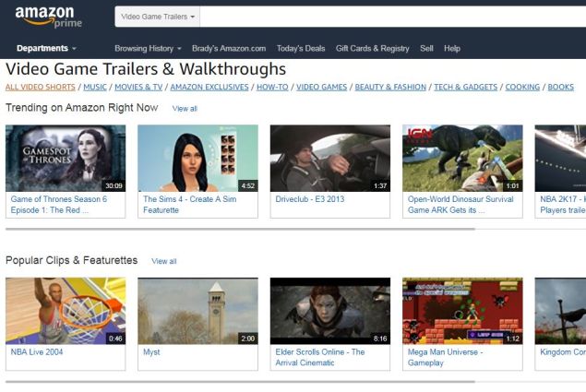586x392 pixels.
Task: Play The Sims 4 Create A Sim thumbnail
Action: [197, 159]
